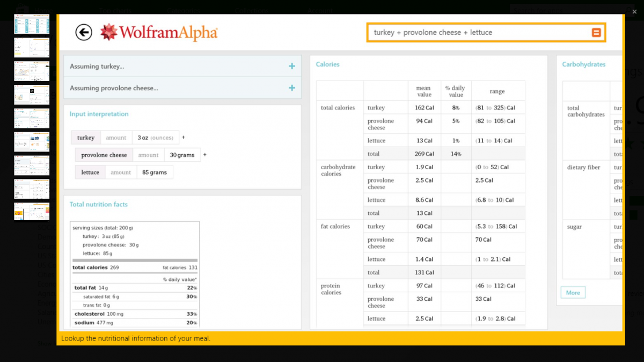The width and height of the screenshot is (644, 362).
Task: Click the '30 grams' amount value
Action: (x=182, y=155)
